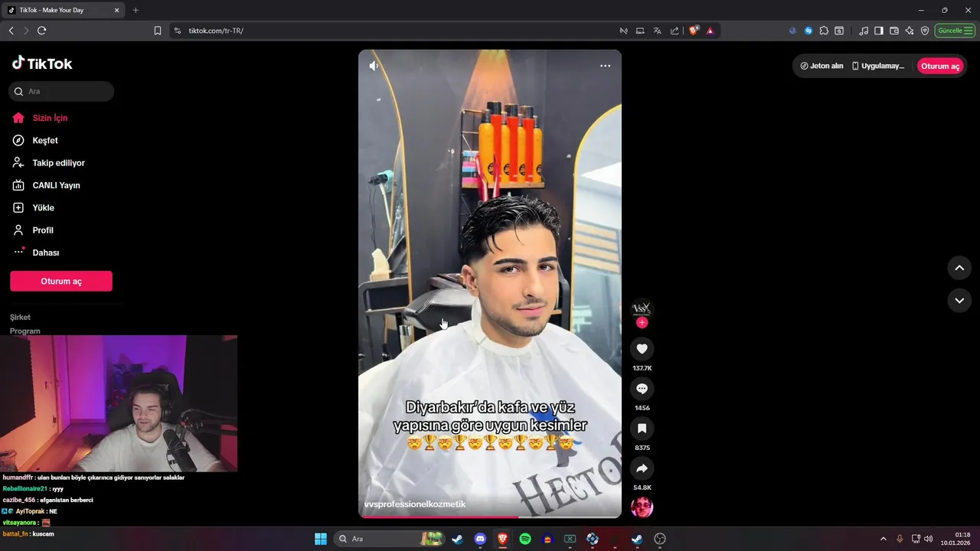
Task: Reload the page with refresh icon
Action: [x=41, y=31]
